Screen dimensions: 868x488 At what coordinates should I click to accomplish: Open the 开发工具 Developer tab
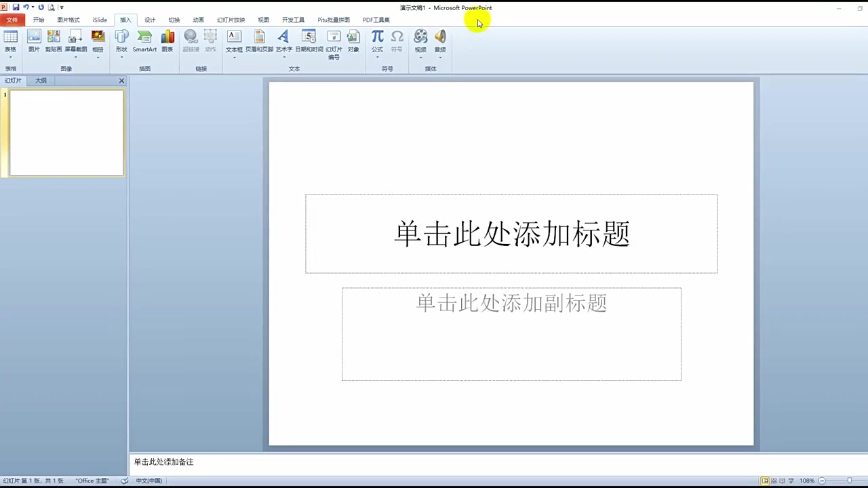click(x=293, y=20)
